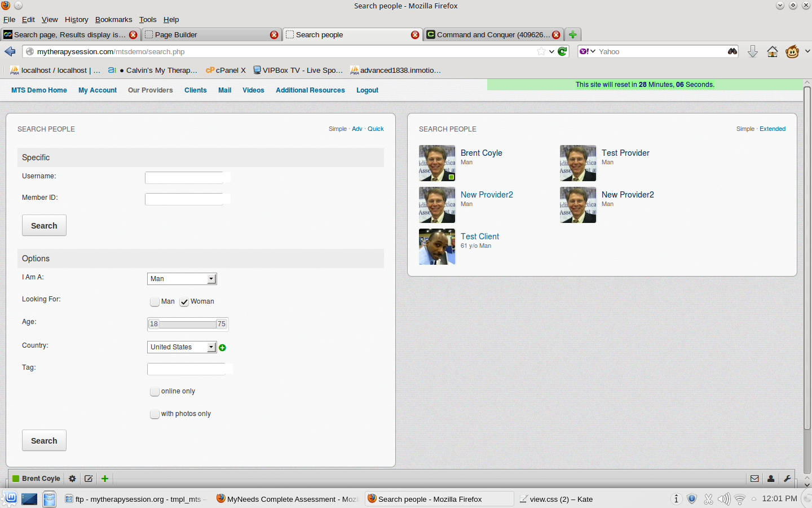Open the gear settings icon in bottom bar
Image resolution: width=812 pixels, height=508 pixels.
click(x=72, y=479)
